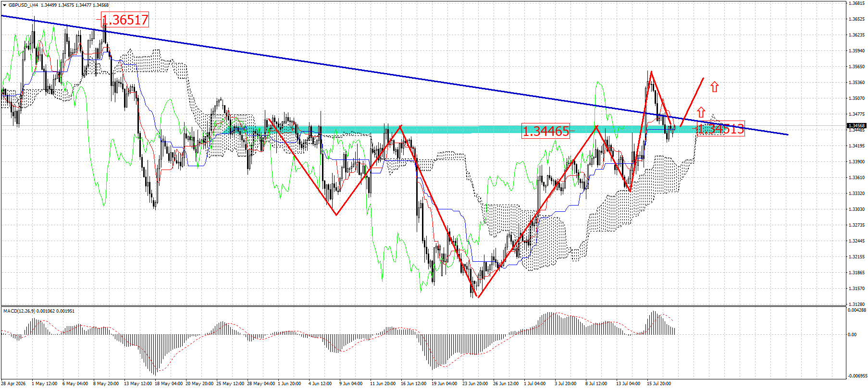Click the 20 May 20:00 time label
868x389 pixels.
pyautogui.click(x=199, y=384)
